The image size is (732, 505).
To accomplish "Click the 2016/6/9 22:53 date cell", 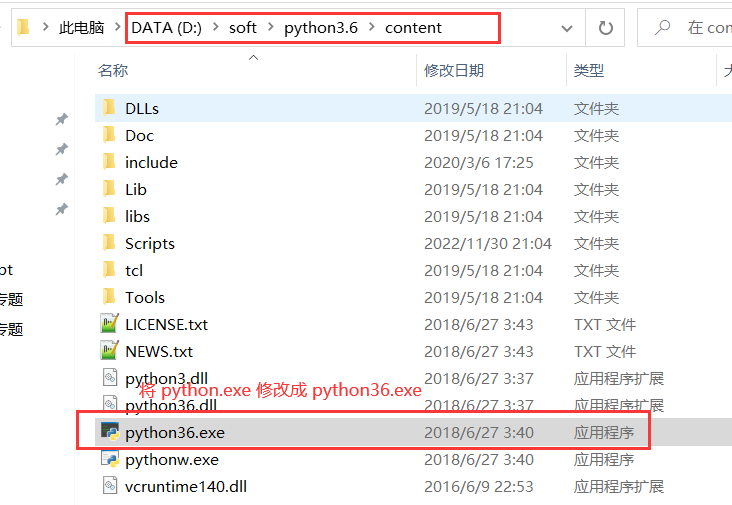I will coord(479,486).
